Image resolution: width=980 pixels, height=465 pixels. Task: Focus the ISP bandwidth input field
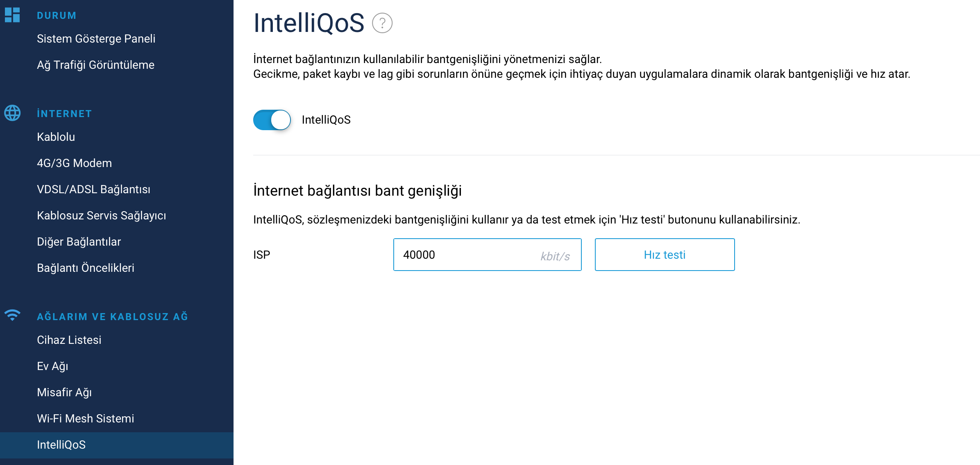[487, 255]
